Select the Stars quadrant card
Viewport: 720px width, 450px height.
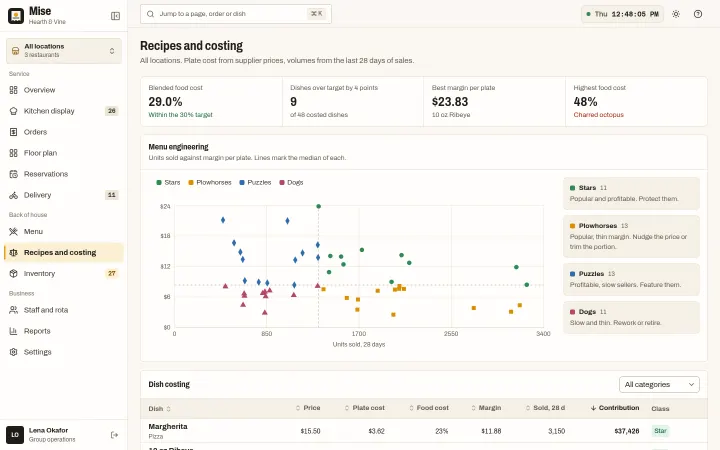pyautogui.click(x=631, y=193)
